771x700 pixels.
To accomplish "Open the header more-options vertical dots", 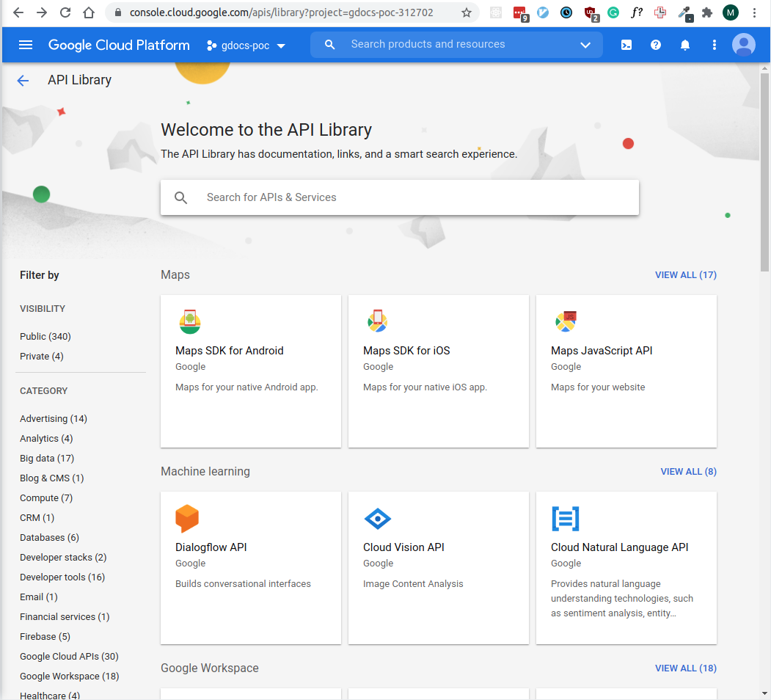I will coord(715,45).
